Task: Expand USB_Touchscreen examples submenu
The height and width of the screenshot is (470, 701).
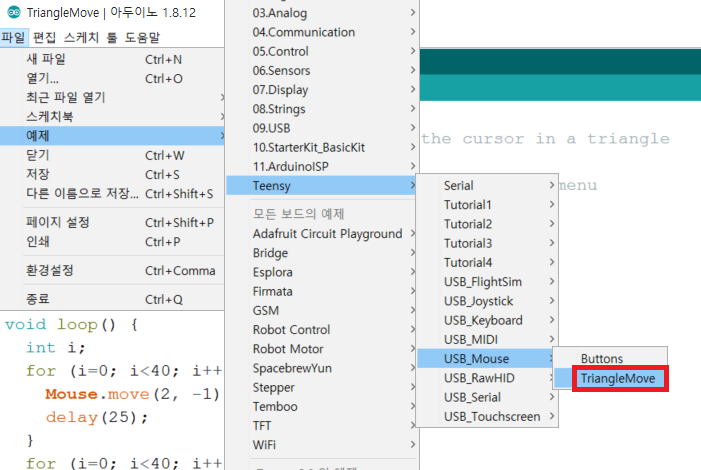Action: (487, 416)
